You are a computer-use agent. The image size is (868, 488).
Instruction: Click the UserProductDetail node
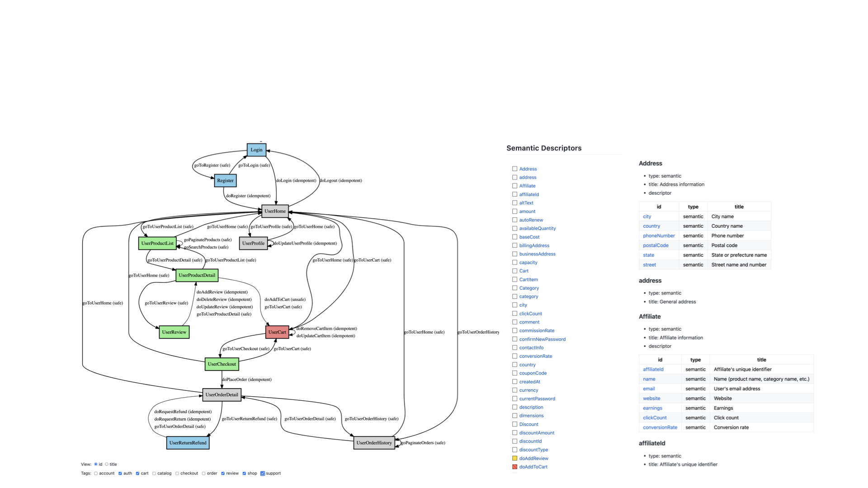point(197,275)
